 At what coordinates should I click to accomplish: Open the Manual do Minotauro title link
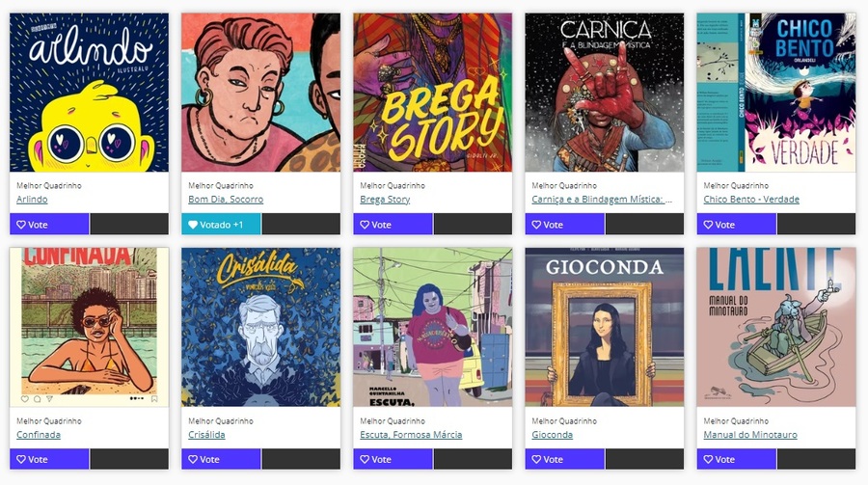(x=750, y=435)
